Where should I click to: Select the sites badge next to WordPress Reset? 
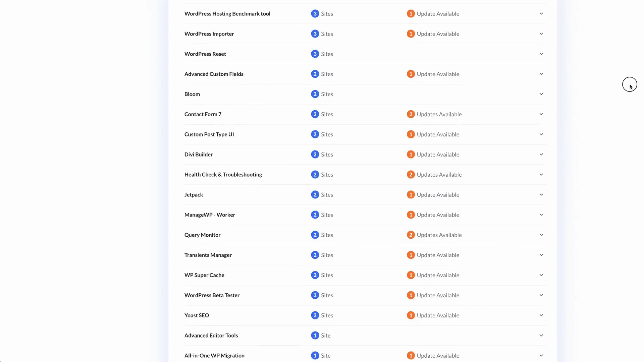pos(315,54)
